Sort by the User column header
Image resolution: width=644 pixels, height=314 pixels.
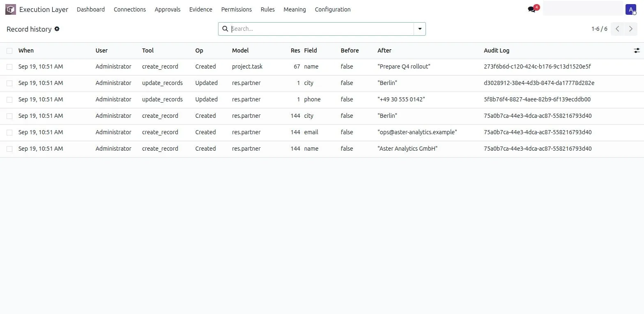click(x=101, y=50)
